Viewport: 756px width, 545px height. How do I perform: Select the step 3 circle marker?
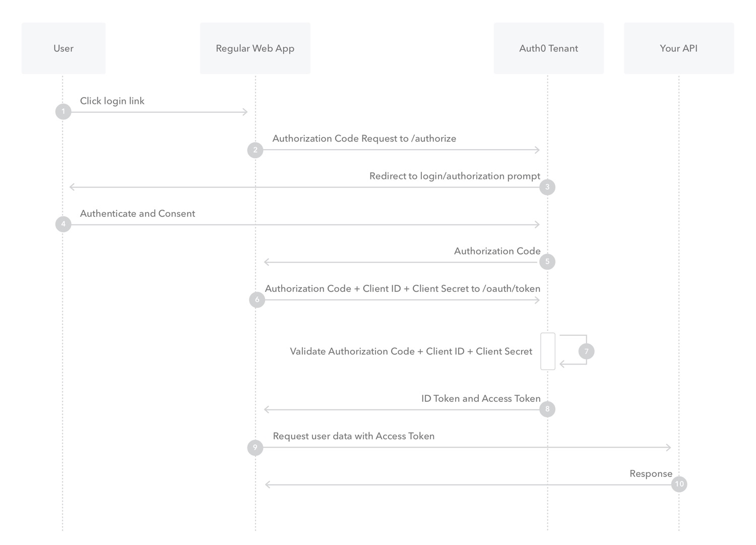coord(547,187)
